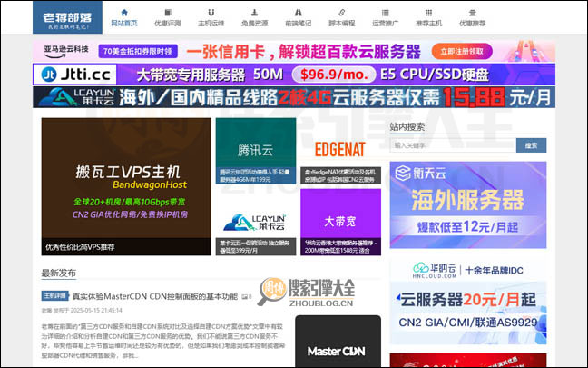Go to the 前端笔记 menu item
This screenshot has width=588, height=368.
click(x=299, y=17)
